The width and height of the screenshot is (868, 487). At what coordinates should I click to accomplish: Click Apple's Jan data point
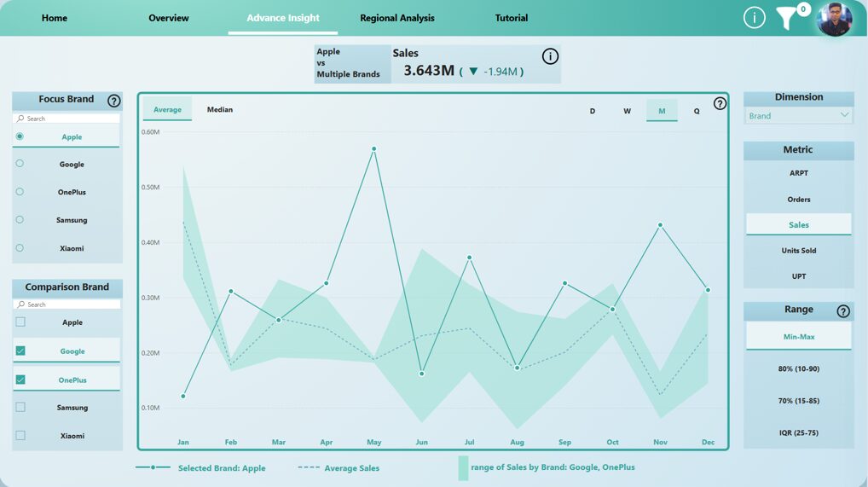click(x=183, y=396)
